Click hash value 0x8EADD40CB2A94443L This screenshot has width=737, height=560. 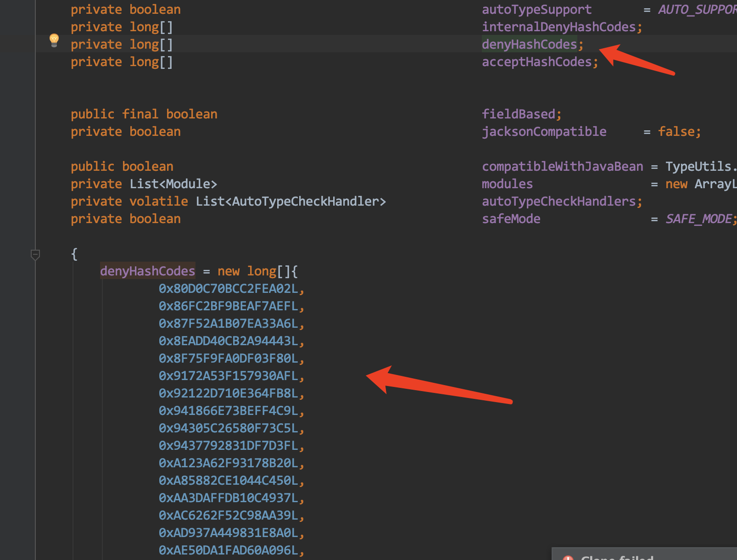pyautogui.click(x=228, y=341)
